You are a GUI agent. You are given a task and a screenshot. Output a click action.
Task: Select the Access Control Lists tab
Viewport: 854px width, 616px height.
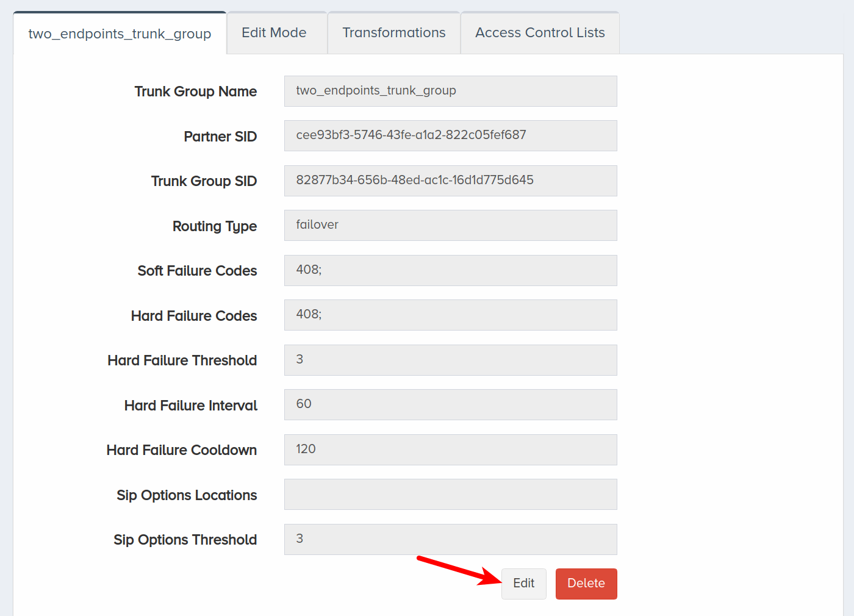[x=540, y=33]
